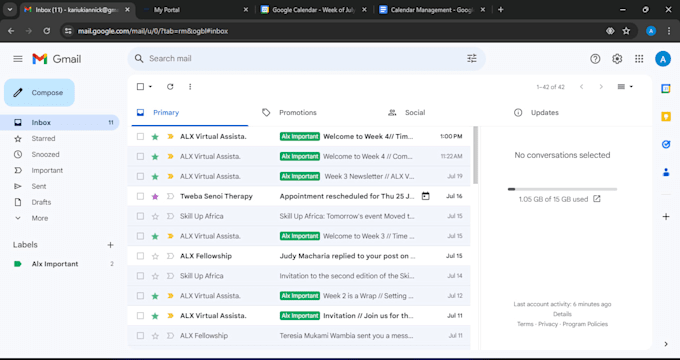Viewport: 680px width, 360px height.
Task: Create new label plus icon
Action: pos(111,245)
